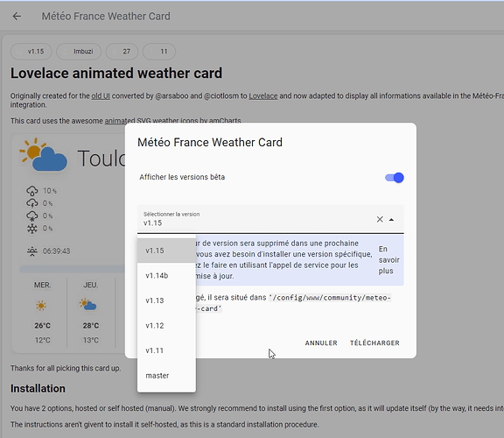Click the TÉLÉCHARGER button

[x=374, y=343]
